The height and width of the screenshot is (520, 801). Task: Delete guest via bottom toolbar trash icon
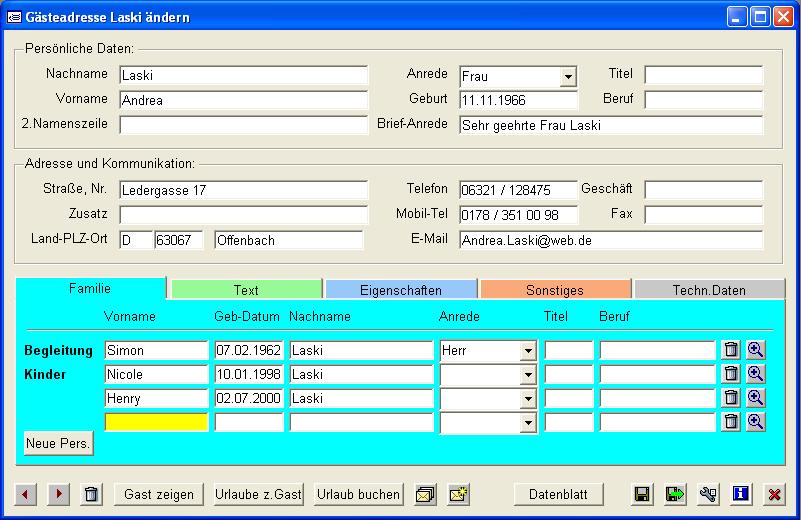click(91, 494)
